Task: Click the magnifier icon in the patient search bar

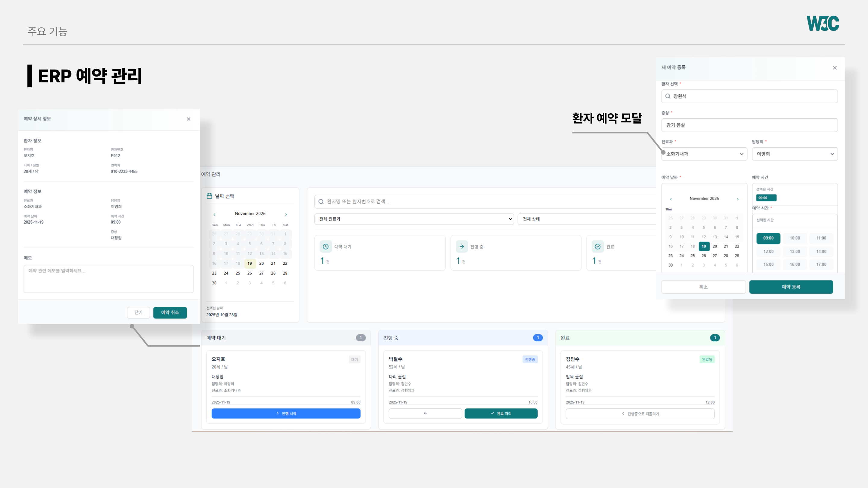Action: coord(321,202)
